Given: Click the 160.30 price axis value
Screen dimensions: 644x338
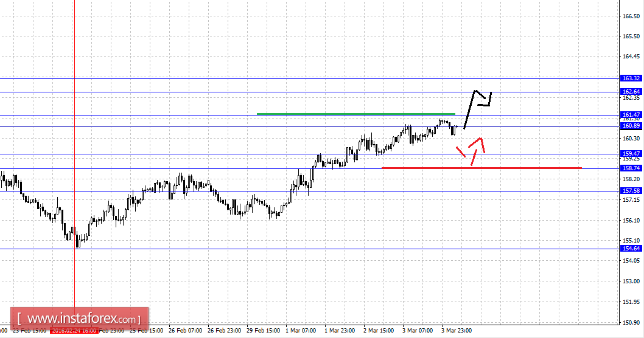Looking at the screenshot, I should point(631,139).
